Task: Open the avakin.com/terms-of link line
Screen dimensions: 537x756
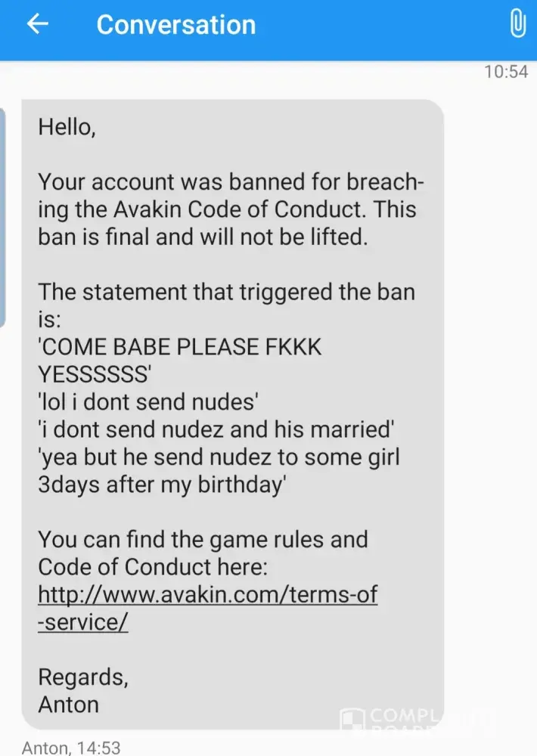Action: (207, 594)
